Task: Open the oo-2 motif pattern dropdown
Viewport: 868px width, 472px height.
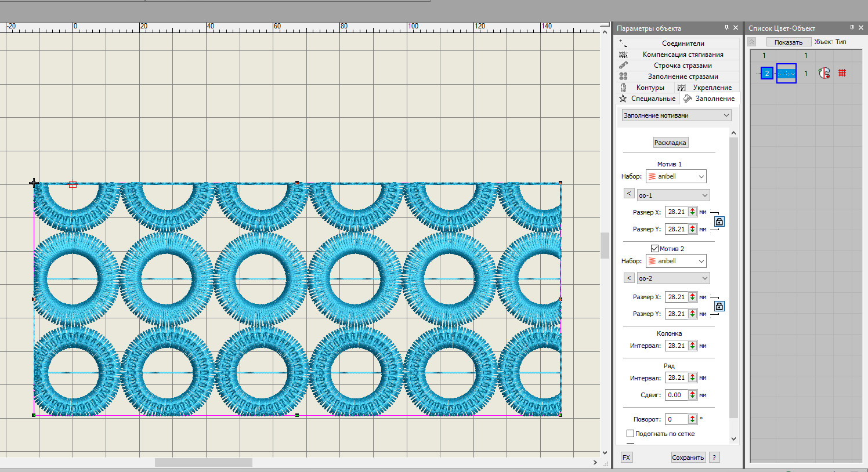Action: coord(673,278)
